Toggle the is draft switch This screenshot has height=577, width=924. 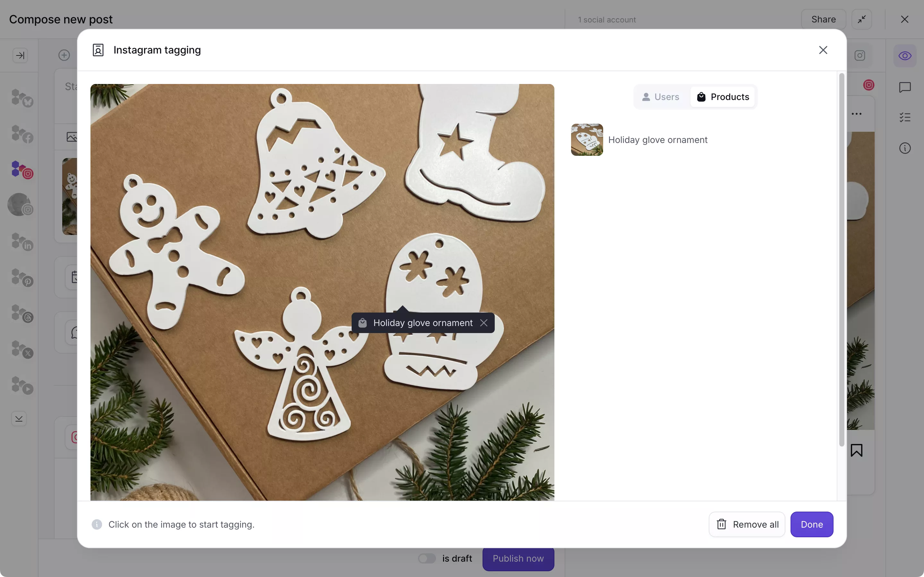click(x=427, y=558)
